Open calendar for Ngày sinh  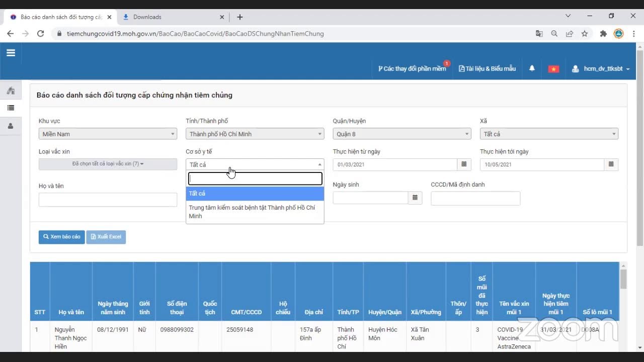[415, 198]
